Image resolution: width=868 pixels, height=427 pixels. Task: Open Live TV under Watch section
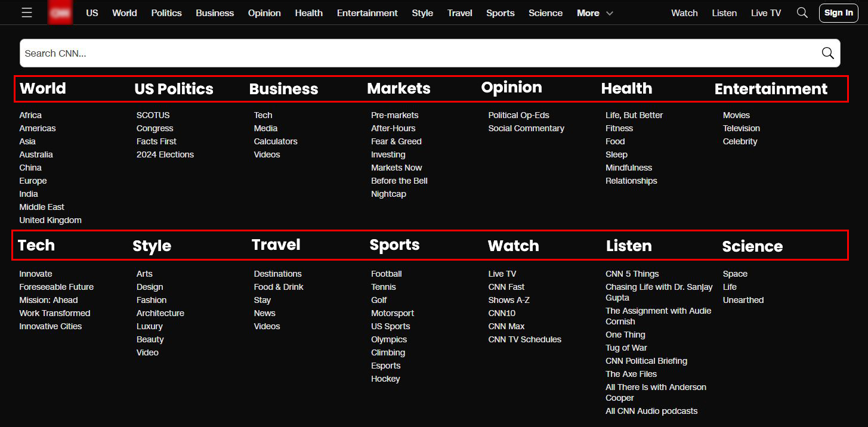[502, 274]
